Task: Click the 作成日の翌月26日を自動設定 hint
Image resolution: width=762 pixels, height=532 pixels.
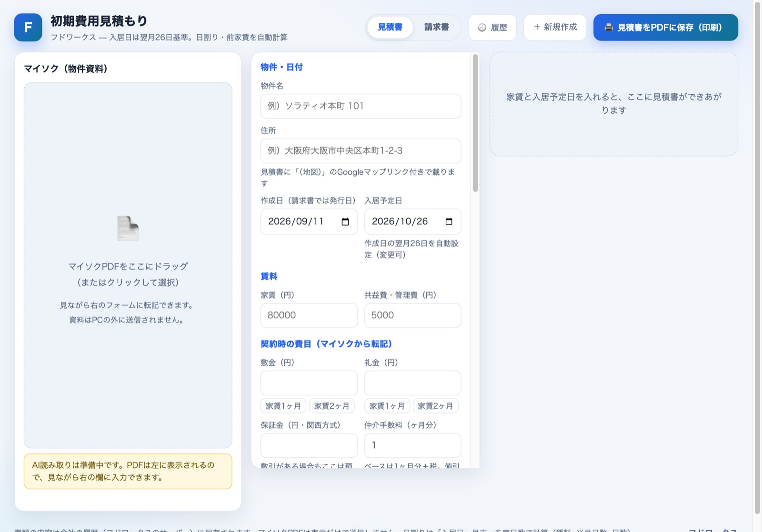Action: [x=411, y=249]
